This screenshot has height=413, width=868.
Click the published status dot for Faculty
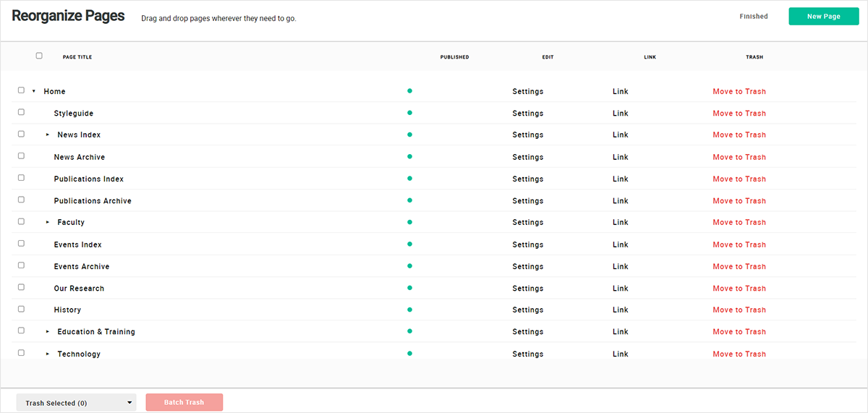point(409,222)
